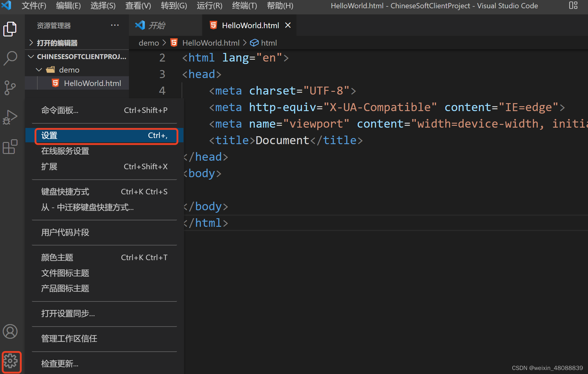Click the demo breadcrumb segment
Viewport: 588px width, 374px height.
[x=149, y=43]
